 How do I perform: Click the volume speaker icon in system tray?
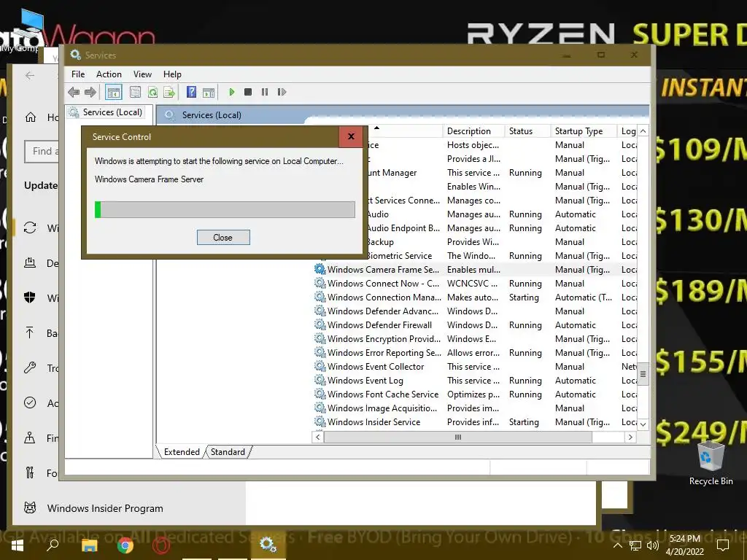pos(653,545)
